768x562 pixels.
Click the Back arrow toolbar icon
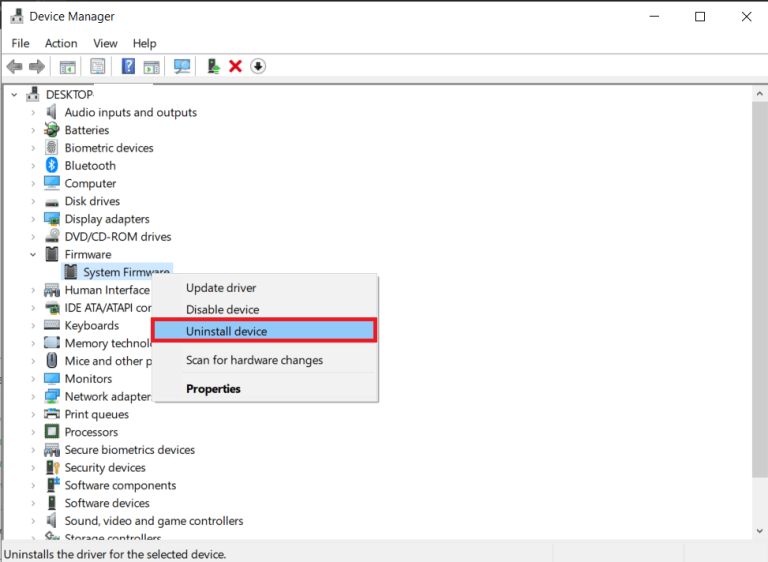[15, 66]
